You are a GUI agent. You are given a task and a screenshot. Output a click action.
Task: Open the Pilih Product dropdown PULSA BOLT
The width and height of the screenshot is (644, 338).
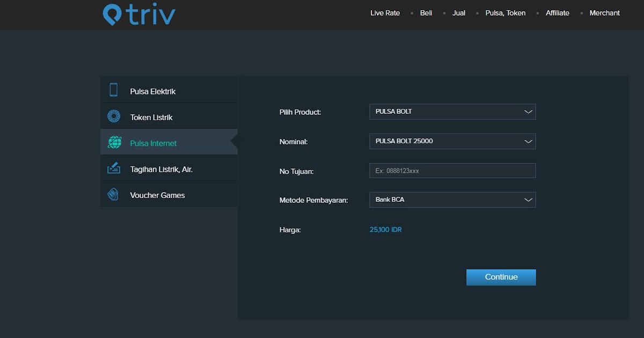pyautogui.click(x=452, y=112)
